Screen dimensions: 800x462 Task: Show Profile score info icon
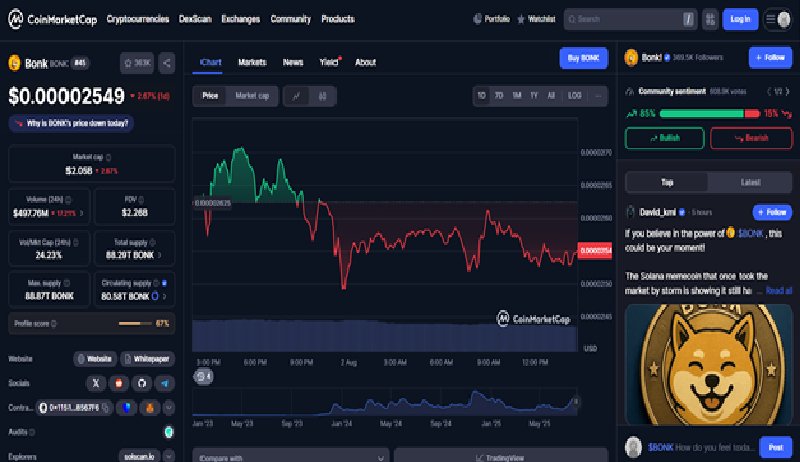54,323
